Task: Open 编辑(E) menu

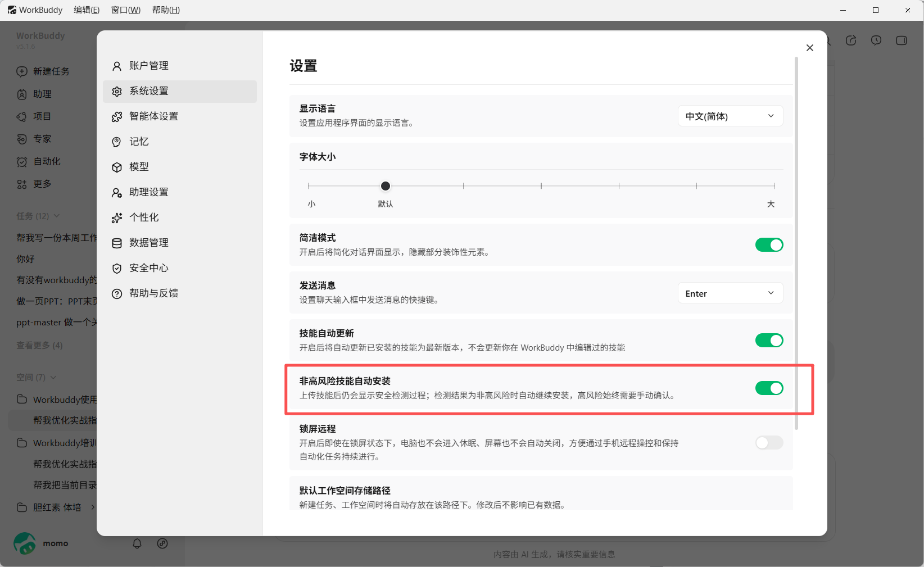Action: click(87, 10)
